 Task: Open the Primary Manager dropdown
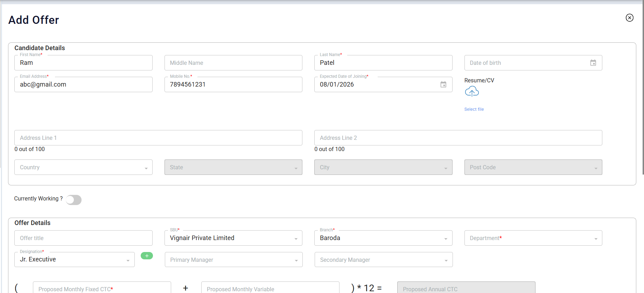pyautogui.click(x=234, y=260)
